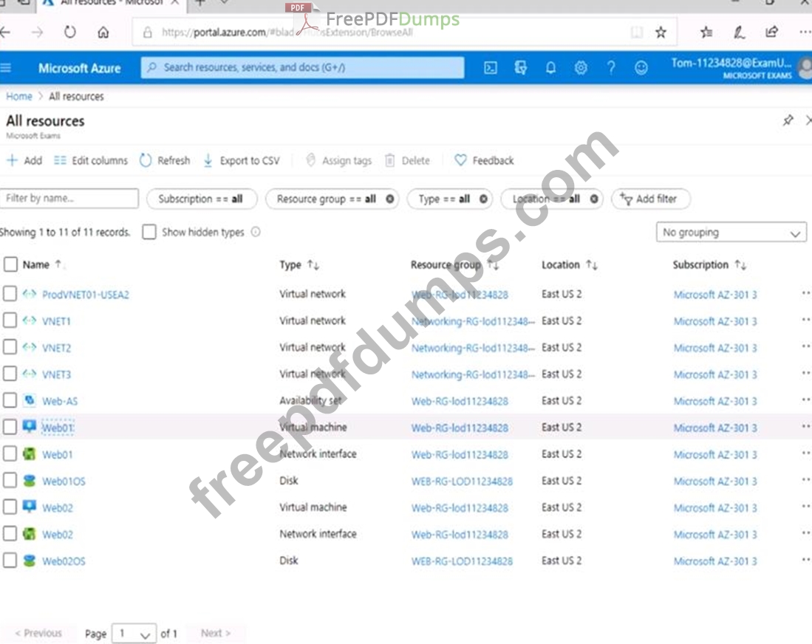The height and width of the screenshot is (644, 812).
Task: Remove the Resource group filter with its X
Action: (389, 199)
